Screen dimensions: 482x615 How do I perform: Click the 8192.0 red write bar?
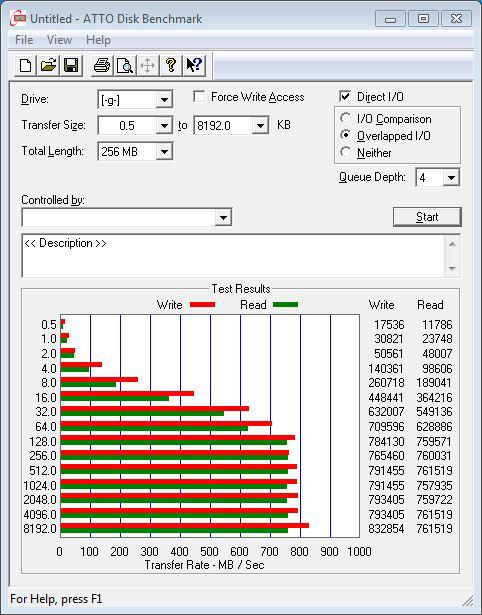point(185,526)
